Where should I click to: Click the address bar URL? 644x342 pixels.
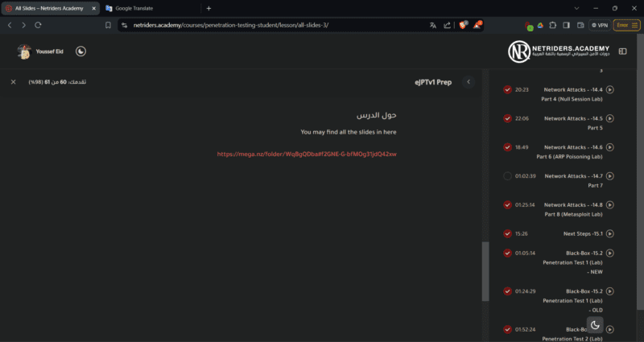pyautogui.click(x=231, y=25)
